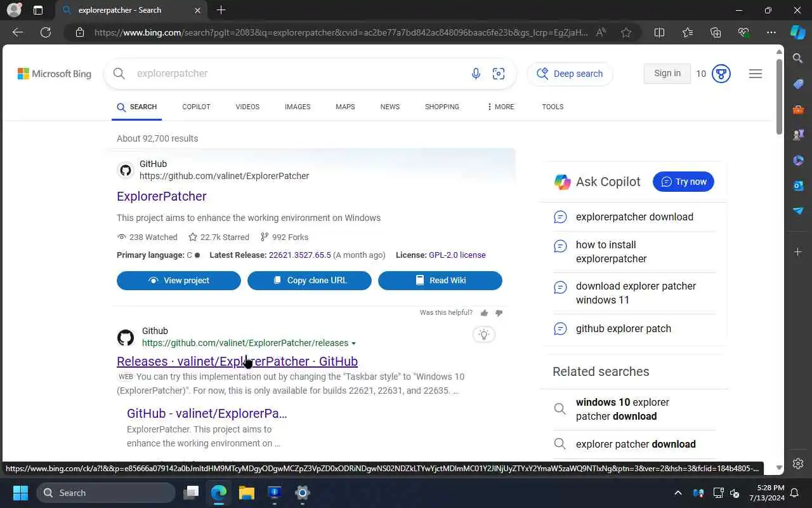Open sidebar Outlook icon

click(x=798, y=185)
